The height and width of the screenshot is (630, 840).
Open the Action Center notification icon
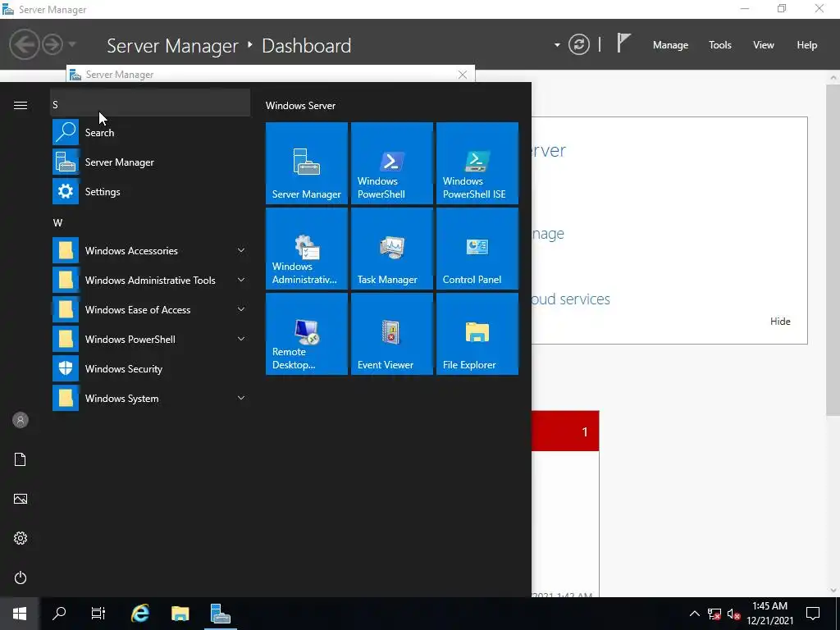(x=813, y=614)
